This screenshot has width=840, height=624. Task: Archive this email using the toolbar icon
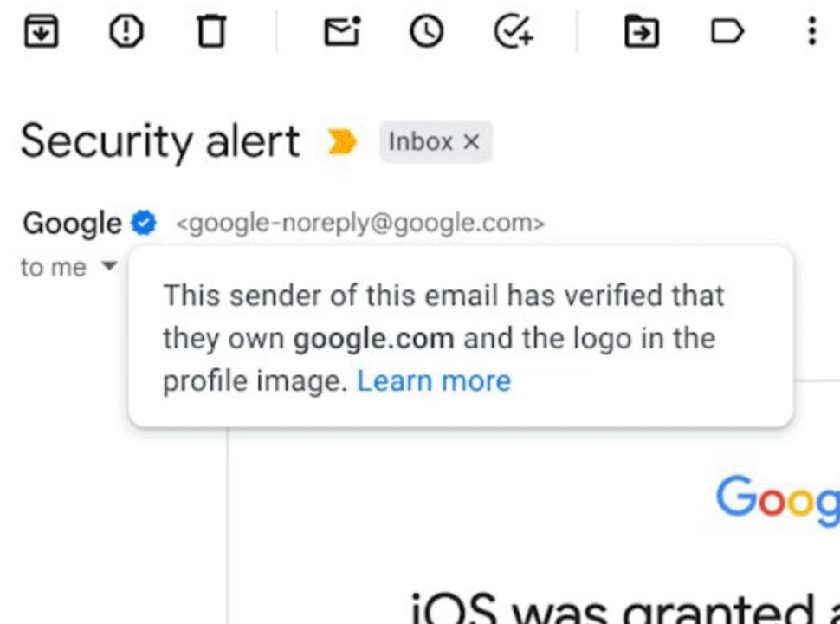point(42,31)
